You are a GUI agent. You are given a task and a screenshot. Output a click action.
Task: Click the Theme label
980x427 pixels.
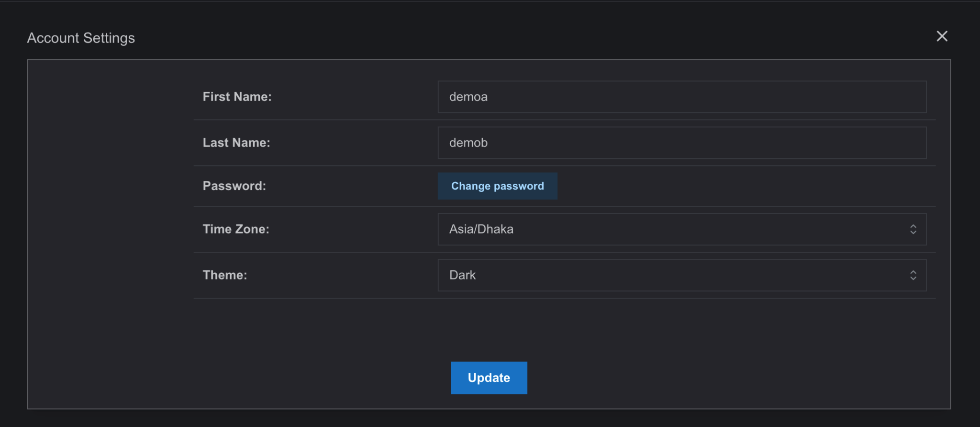pos(225,275)
